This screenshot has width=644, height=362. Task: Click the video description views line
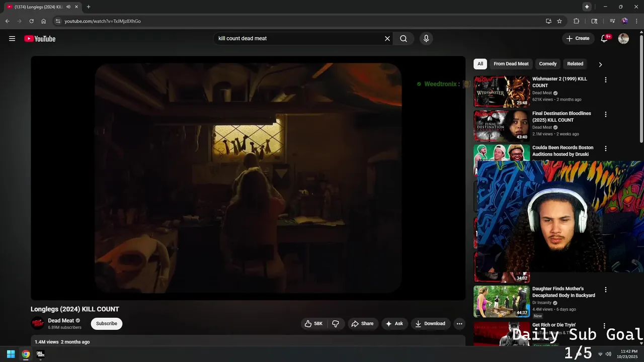point(62,342)
